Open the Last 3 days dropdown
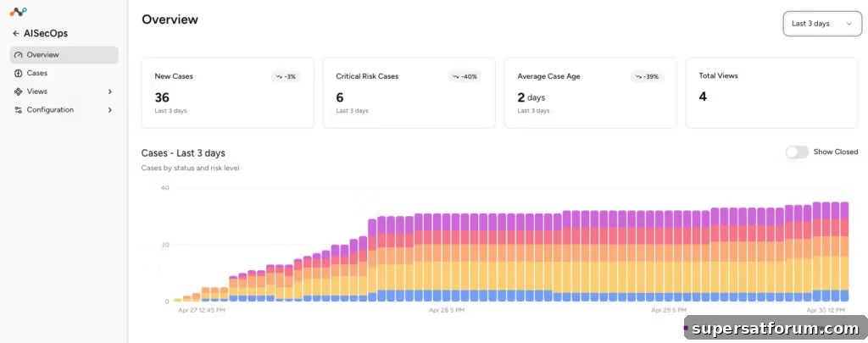 coord(822,24)
